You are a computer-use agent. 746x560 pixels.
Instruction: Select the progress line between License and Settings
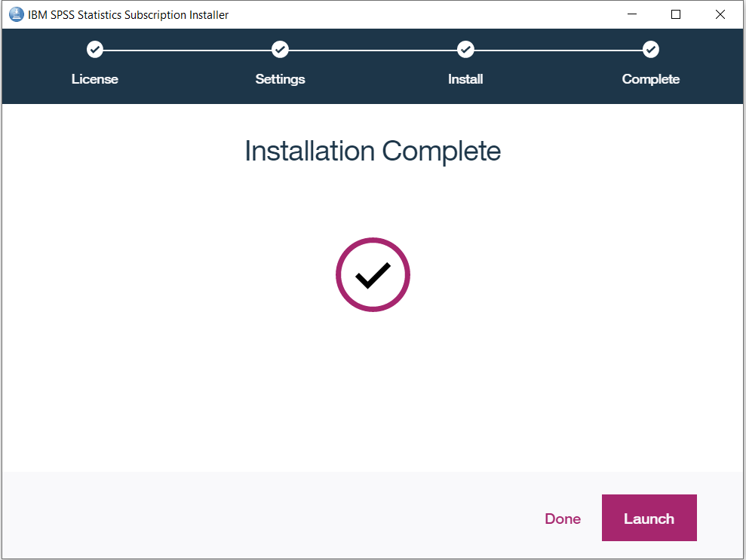[187, 49]
